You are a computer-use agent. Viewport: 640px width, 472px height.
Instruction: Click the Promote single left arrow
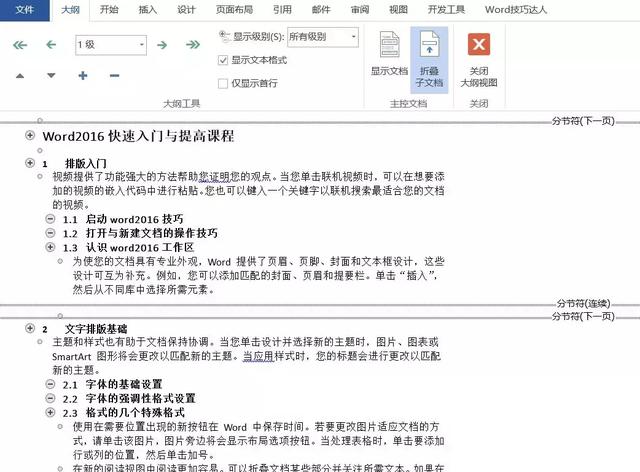click(x=51, y=44)
